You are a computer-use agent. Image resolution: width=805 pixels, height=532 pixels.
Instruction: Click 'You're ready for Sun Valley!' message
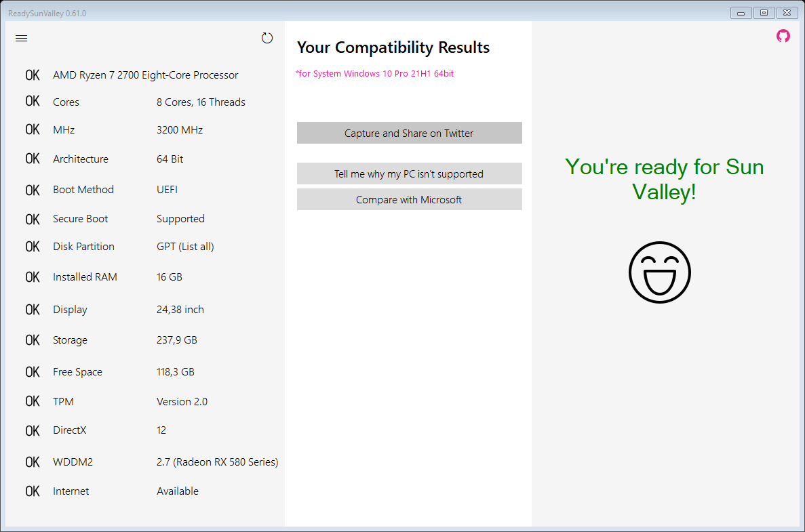click(x=665, y=180)
